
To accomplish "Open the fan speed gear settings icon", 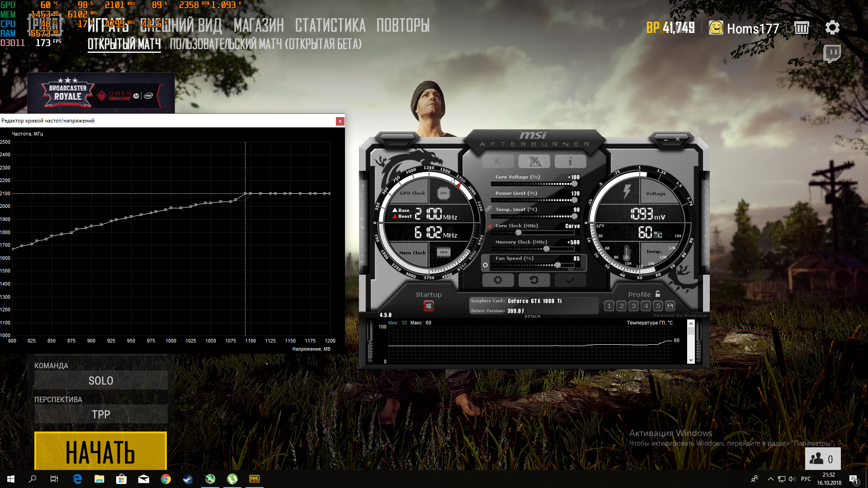I will pyautogui.click(x=486, y=265).
